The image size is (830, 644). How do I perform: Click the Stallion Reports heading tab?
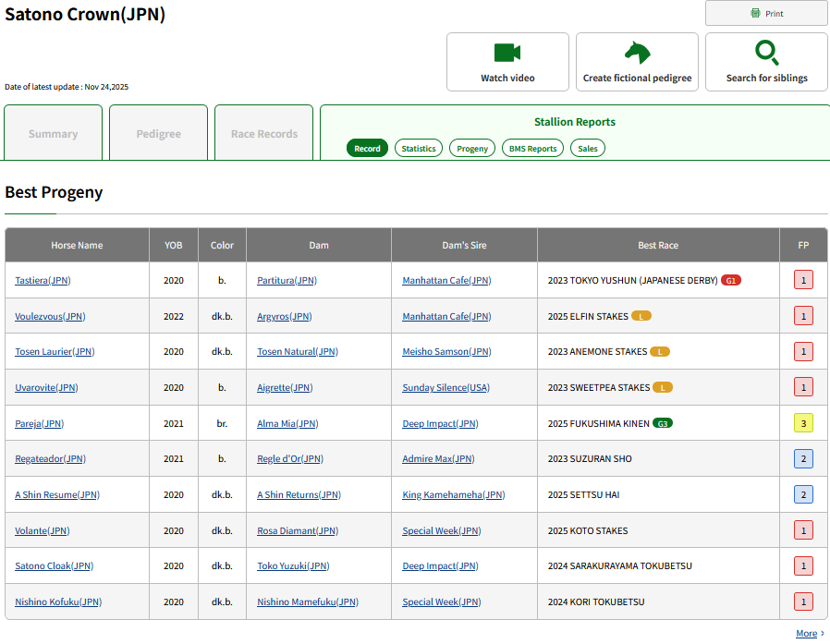tap(574, 122)
